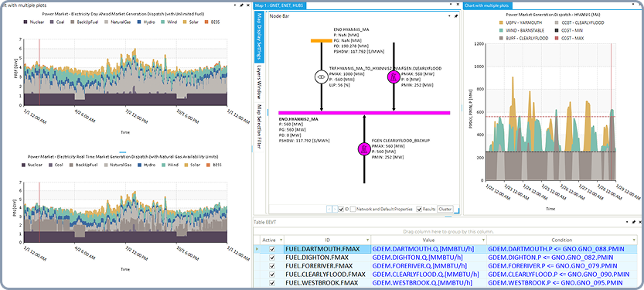
Task: Open the Map Display Settings side tab
Action: coord(259,36)
